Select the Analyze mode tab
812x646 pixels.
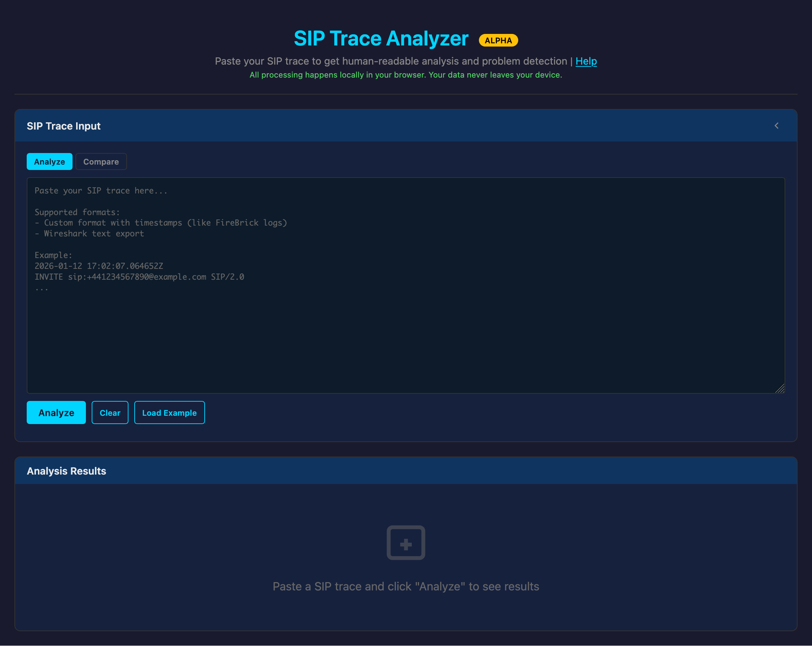[x=49, y=161]
